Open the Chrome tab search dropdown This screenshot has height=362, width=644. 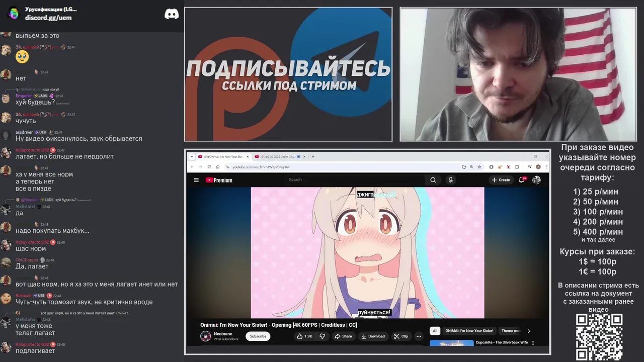(192, 156)
